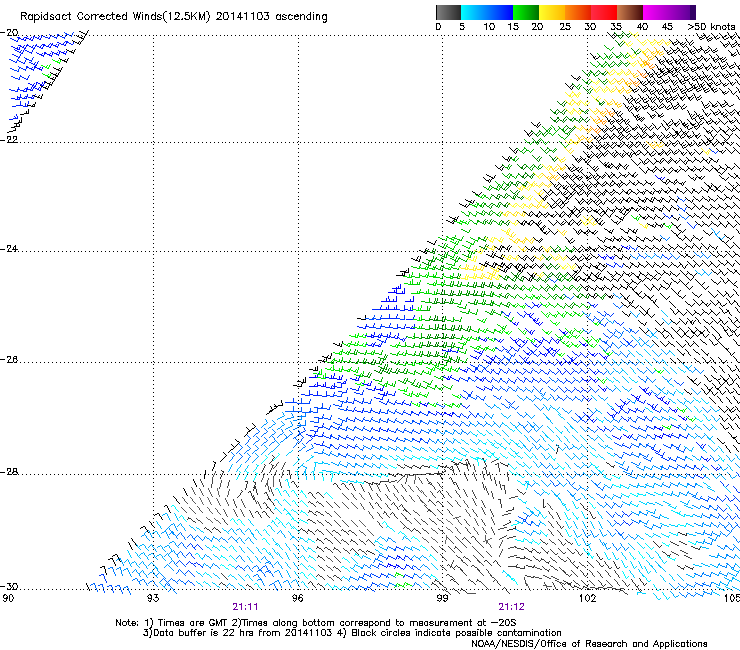Click the 'Data buffer is 22 hrs' note line

pos(352,633)
